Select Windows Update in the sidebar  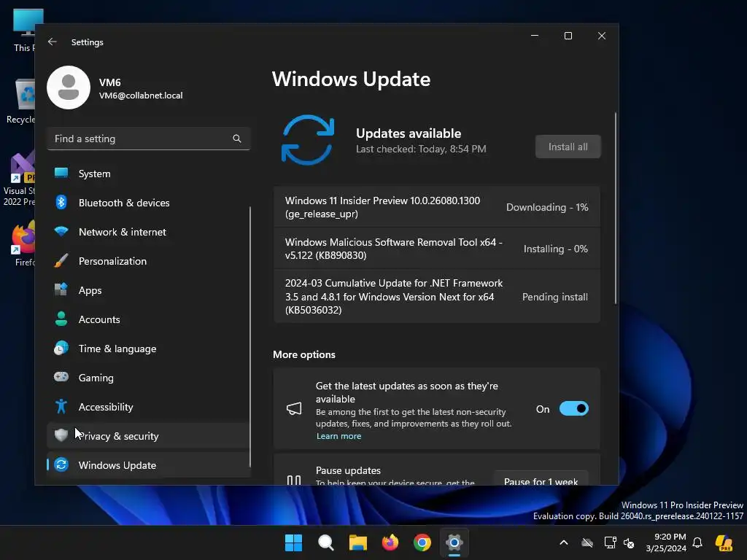pos(148,464)
